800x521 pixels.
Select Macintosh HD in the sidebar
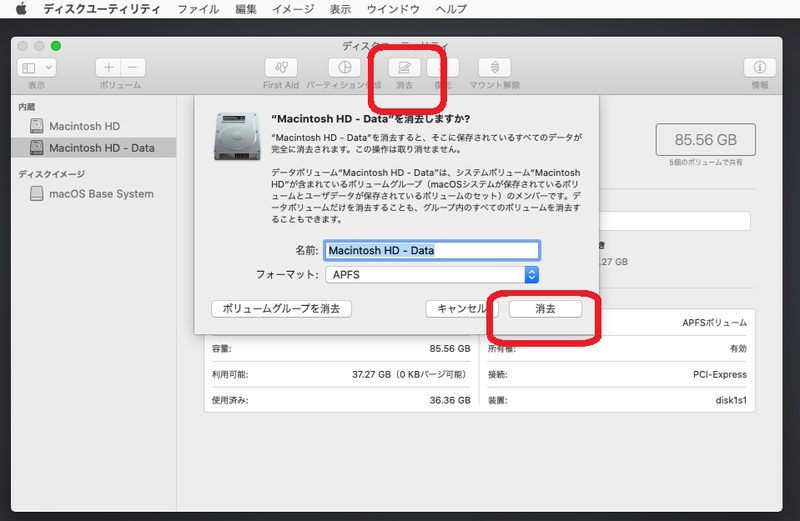[x=94, y=126]
